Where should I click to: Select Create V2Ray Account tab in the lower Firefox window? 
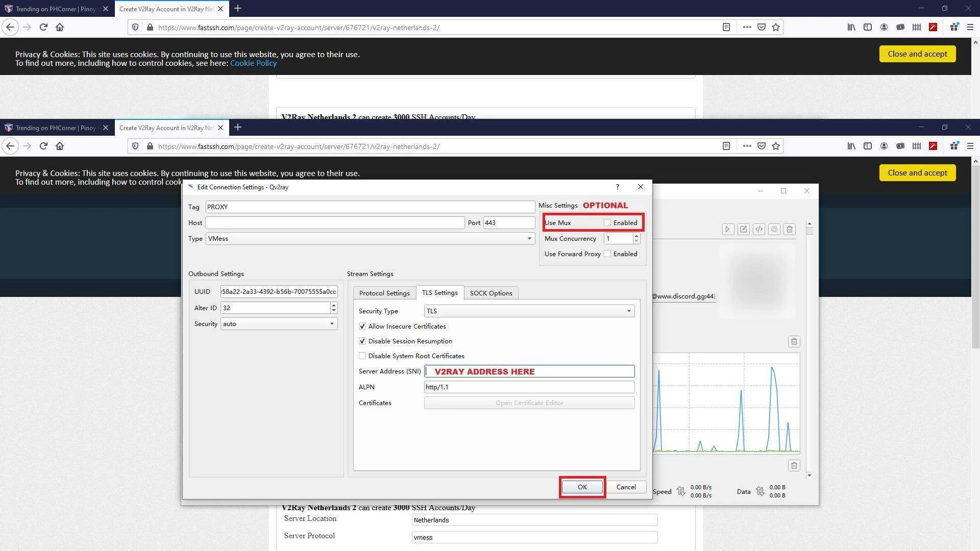click(166, 128)
